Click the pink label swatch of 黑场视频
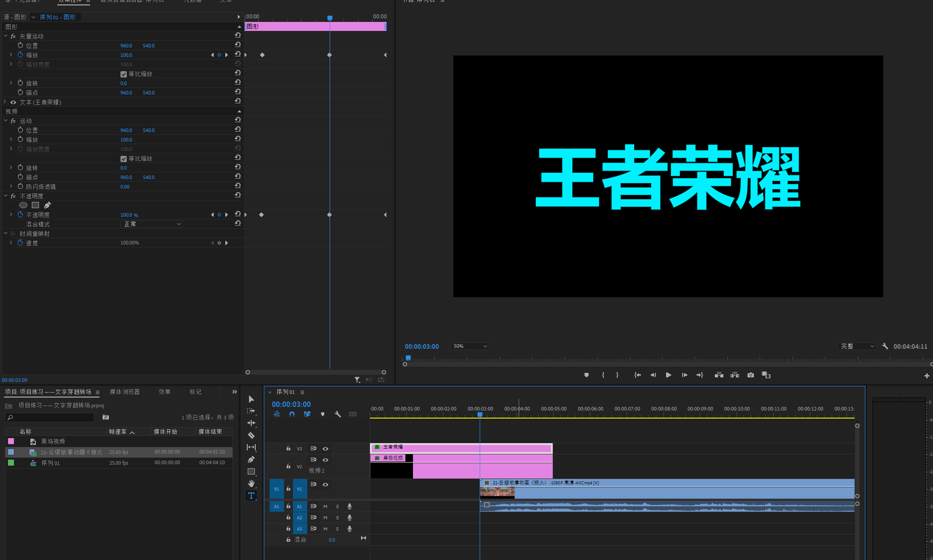Screen dimensions: 933x560 tap(11, 441)
